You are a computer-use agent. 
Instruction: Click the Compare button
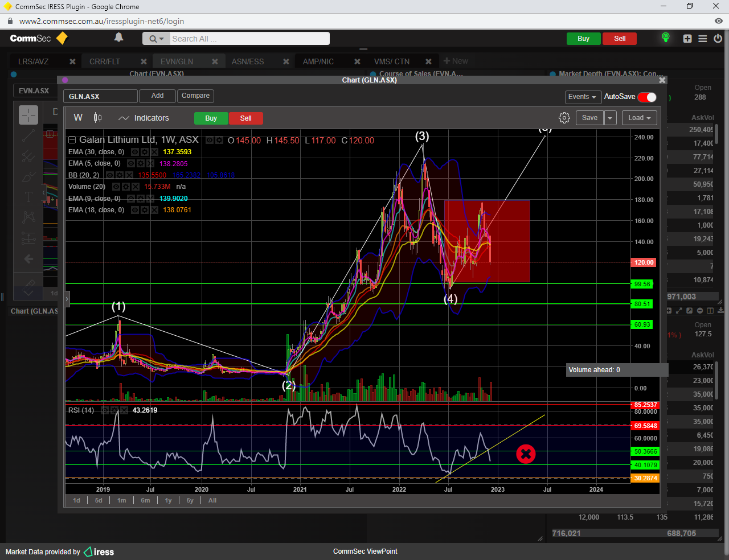point(195,96)
